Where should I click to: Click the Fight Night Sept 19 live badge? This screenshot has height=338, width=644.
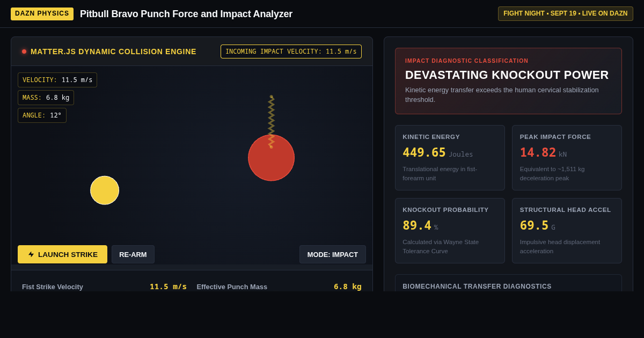pos(565,13)
